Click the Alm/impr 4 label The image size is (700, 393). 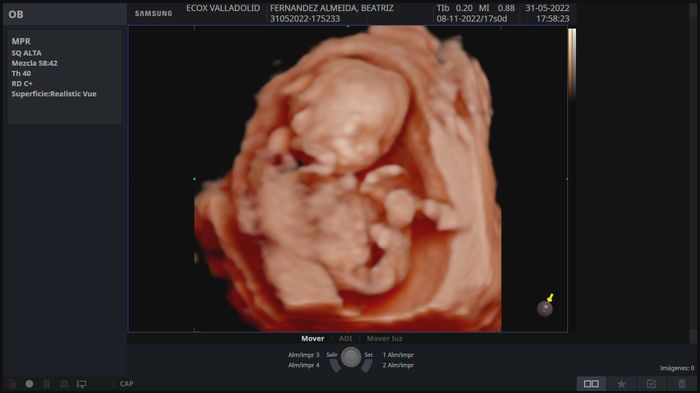pos(304,365)
